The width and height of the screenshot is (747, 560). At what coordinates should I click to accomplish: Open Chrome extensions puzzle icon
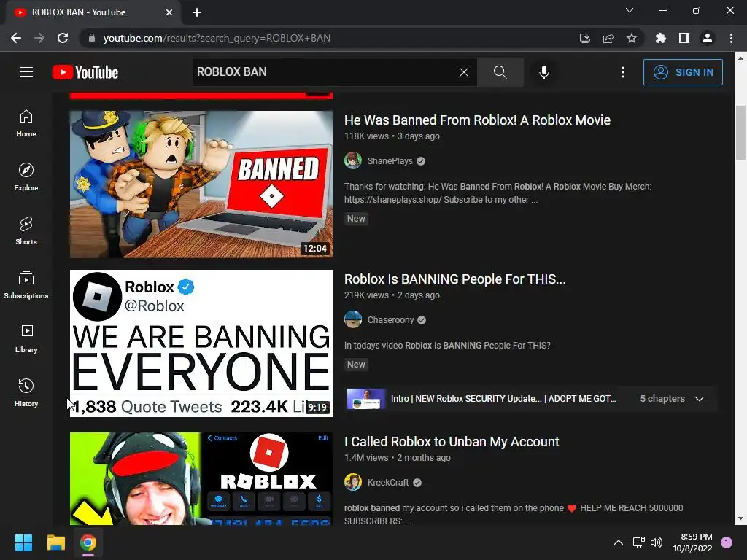tap(661, 38)
